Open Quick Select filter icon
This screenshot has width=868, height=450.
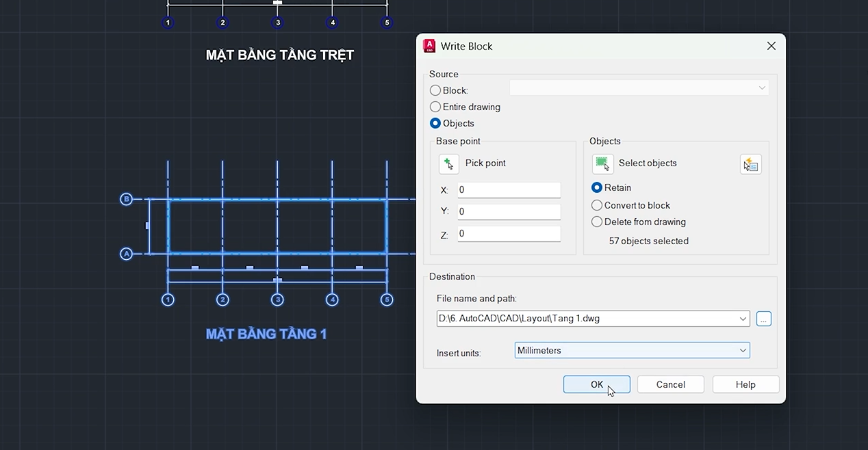[751, 164]
